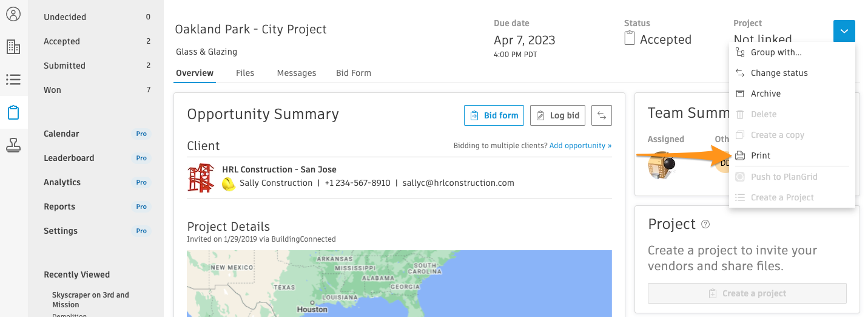Open the profile icon in left rail
The image size is (868, 317).
[x=13, y=14]
